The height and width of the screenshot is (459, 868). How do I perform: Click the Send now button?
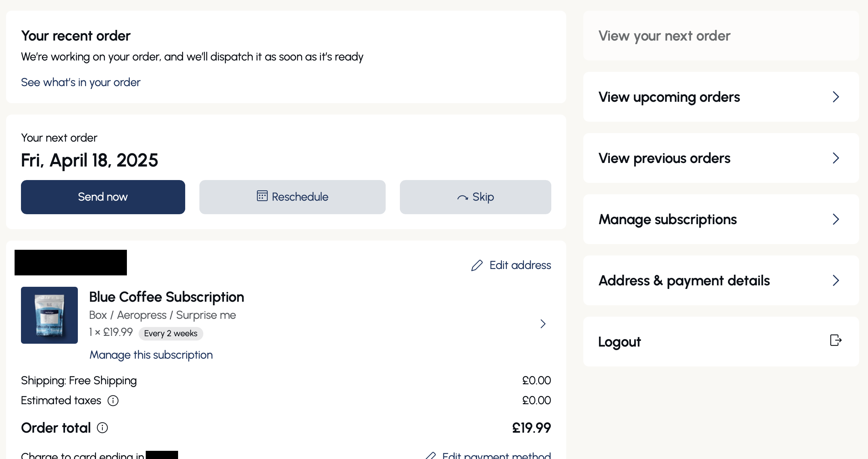[x=103, y=197]
